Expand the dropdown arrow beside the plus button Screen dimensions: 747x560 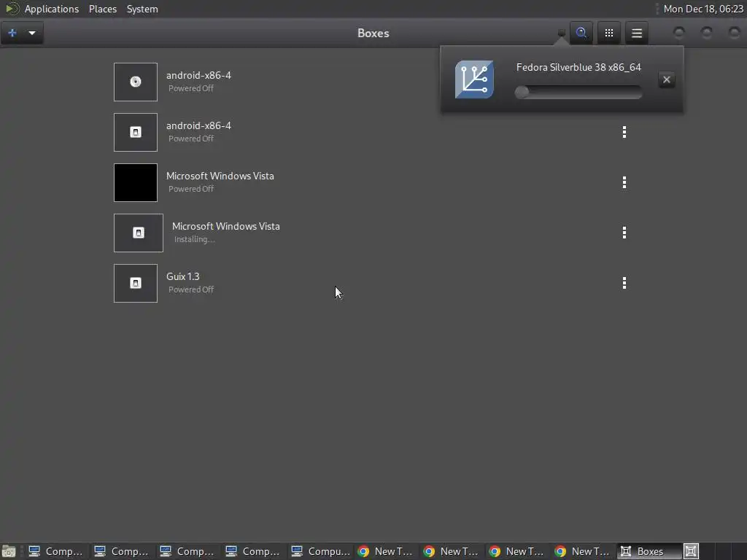pyautogui.click(x=32, y=33)
